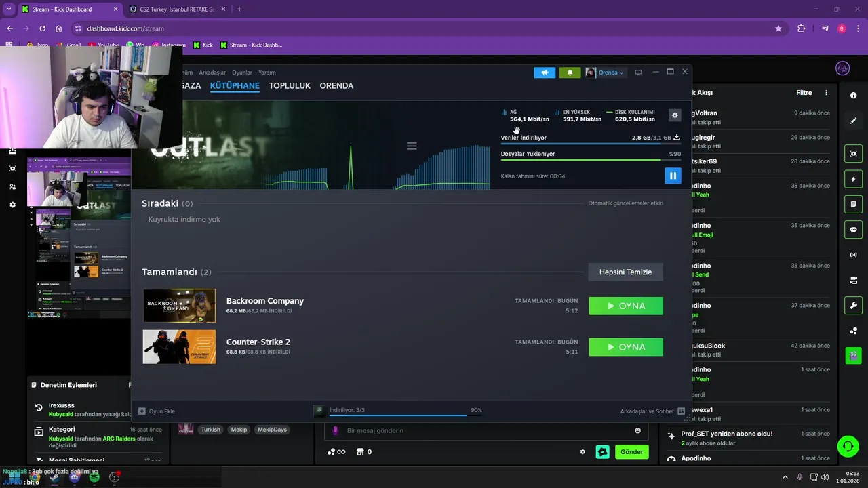Screen dimensions: 868x488
Task: Open browser extensions puzzle icon
Action: [x=802, y=28]
